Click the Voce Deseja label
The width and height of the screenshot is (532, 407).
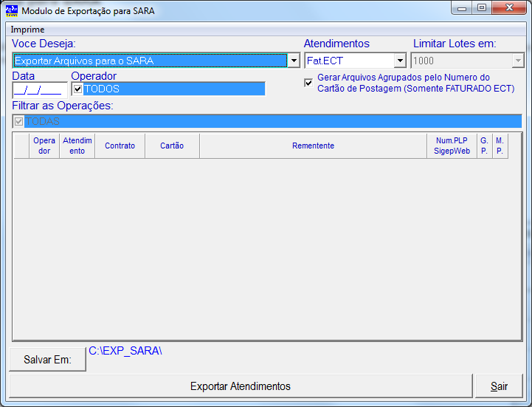pyautogui.click(x=44, y=44)
